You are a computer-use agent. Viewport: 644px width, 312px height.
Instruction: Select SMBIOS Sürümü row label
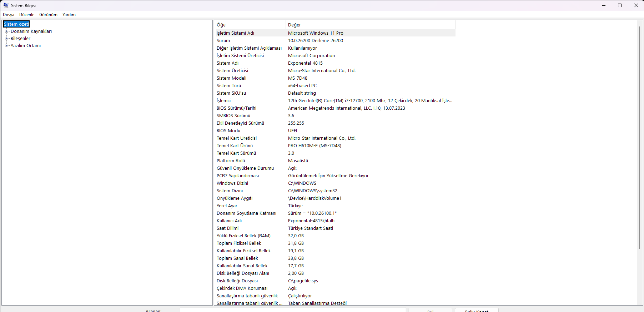233,115
